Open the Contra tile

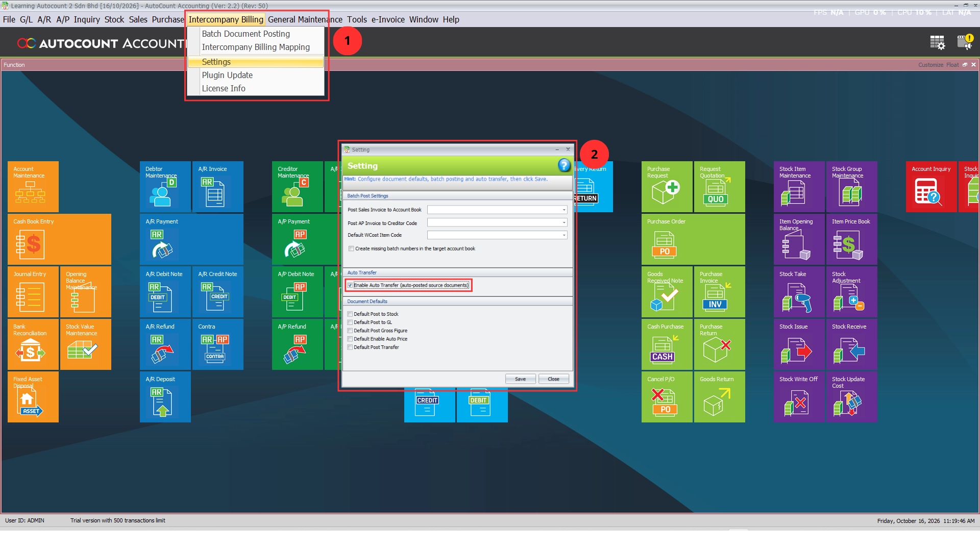(218, 344)
